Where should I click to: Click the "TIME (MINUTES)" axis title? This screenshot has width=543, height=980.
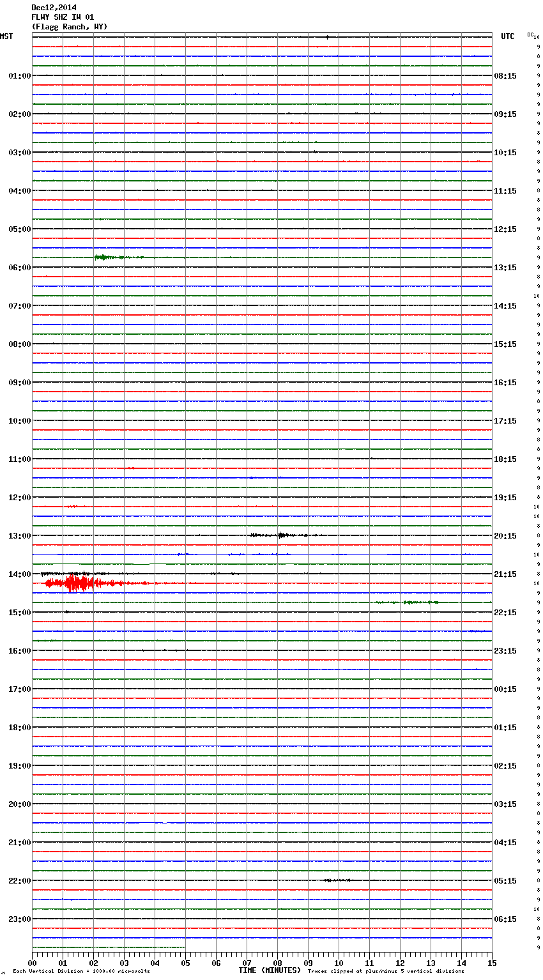pyautogui.click(x=270, y=970)
